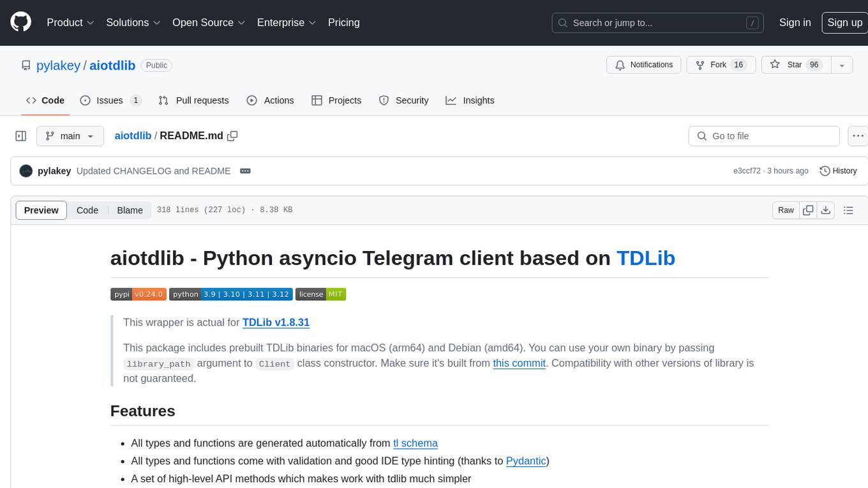868x488 pixels.
Task: Open the TDLib link in the heading
Action: point(645,258)
